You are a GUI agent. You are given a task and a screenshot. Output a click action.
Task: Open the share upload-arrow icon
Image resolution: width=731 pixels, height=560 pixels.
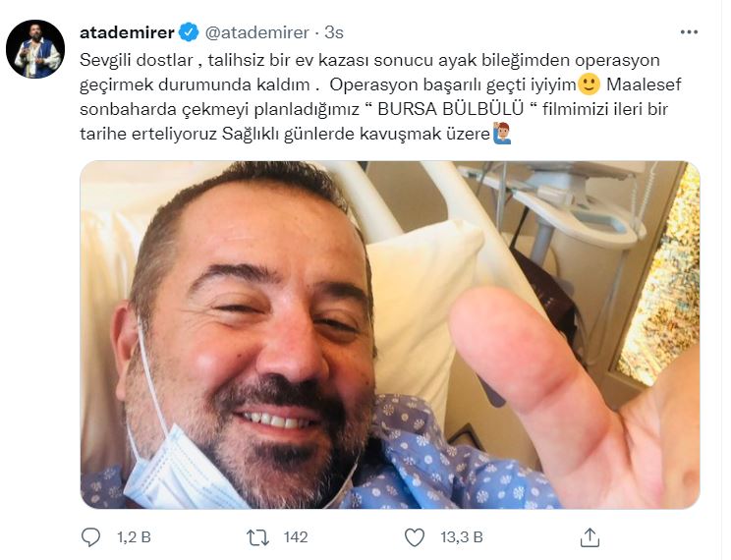[x=590, y=537]
